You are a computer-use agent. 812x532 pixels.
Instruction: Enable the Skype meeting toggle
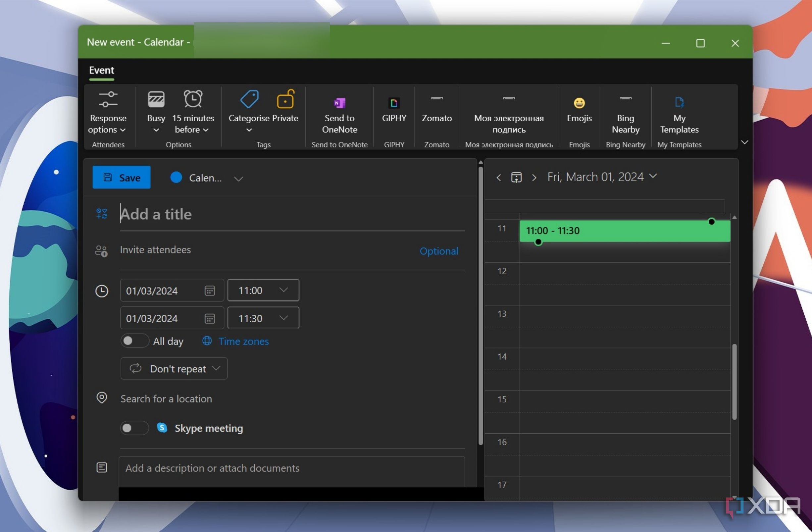pyautogui.click(x=134, y=428)
